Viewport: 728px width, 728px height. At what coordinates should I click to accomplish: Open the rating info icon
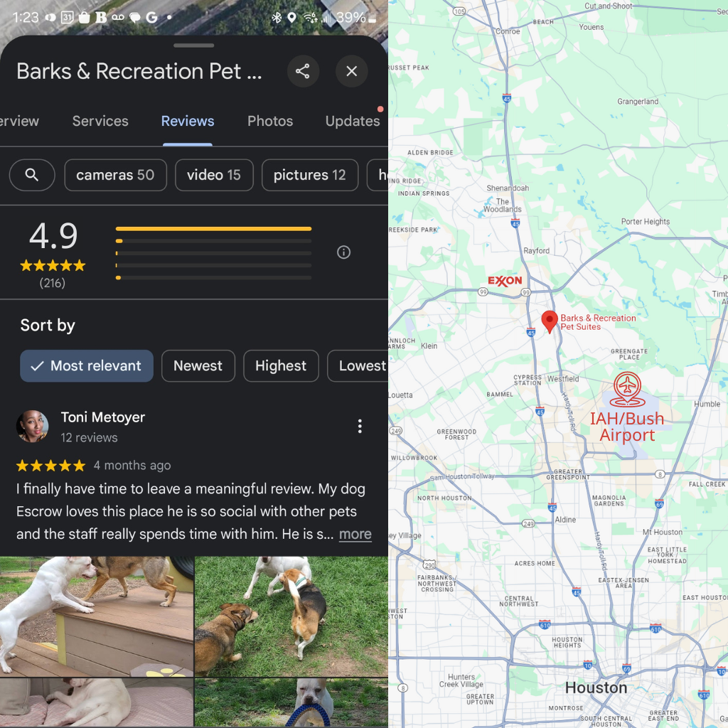343,252
